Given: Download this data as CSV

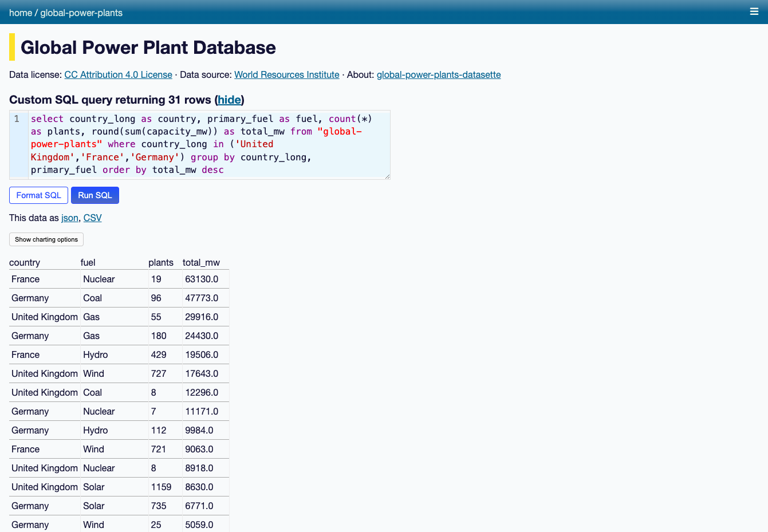Looking at the screenshot, I should (x=92, y=218).
